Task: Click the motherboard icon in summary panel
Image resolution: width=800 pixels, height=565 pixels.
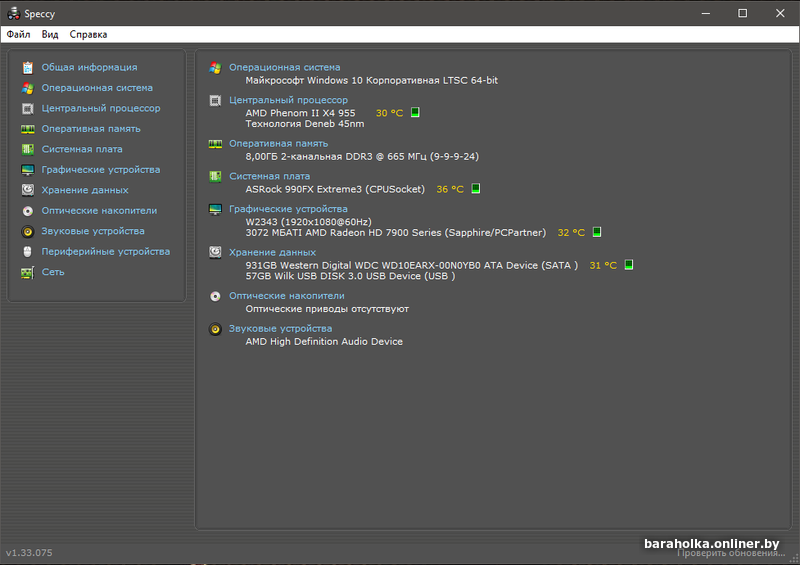Action: [x=215, y=177]
